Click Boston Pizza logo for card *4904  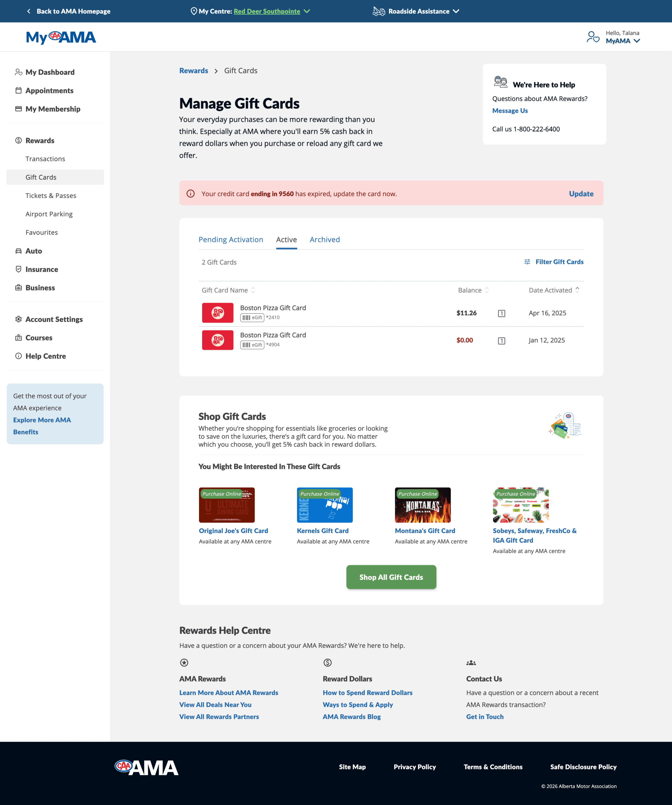[218, 340]
